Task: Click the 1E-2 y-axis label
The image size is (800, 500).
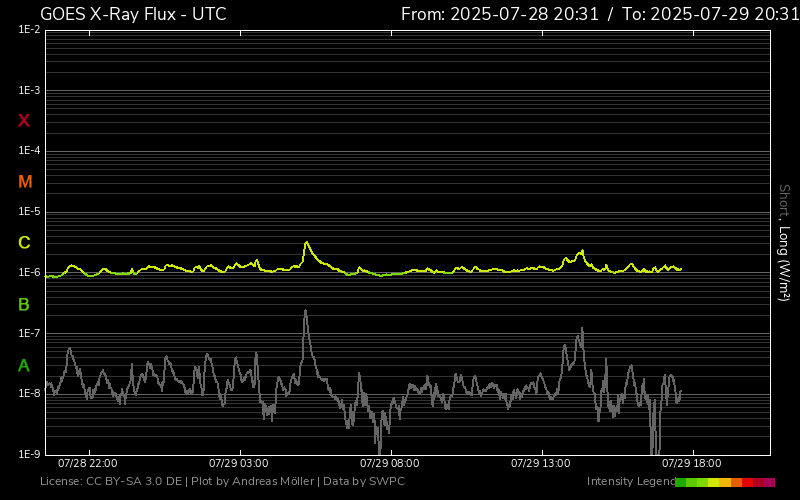Action: coord(29,30)
